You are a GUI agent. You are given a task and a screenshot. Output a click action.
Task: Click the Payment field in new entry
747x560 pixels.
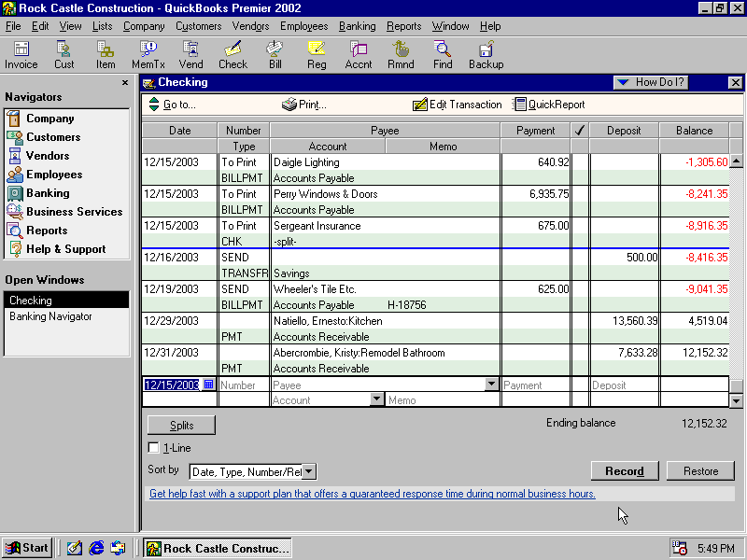point(535,385)
